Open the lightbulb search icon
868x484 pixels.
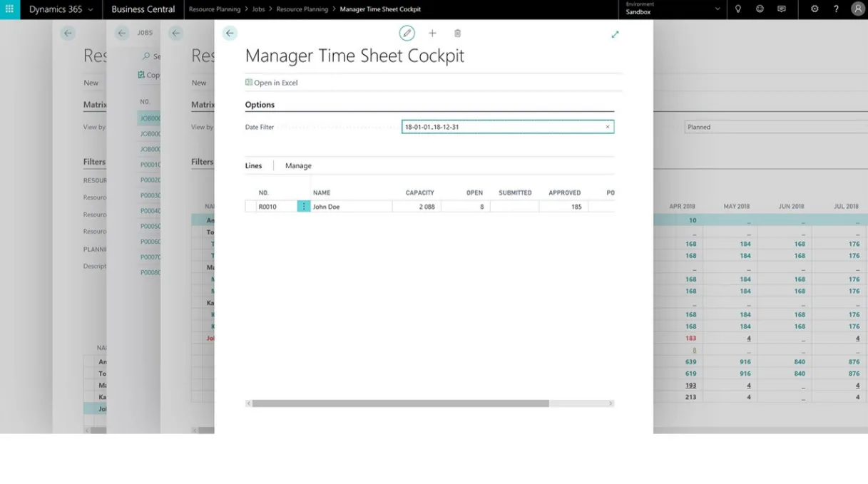click(x=738, y=9)
